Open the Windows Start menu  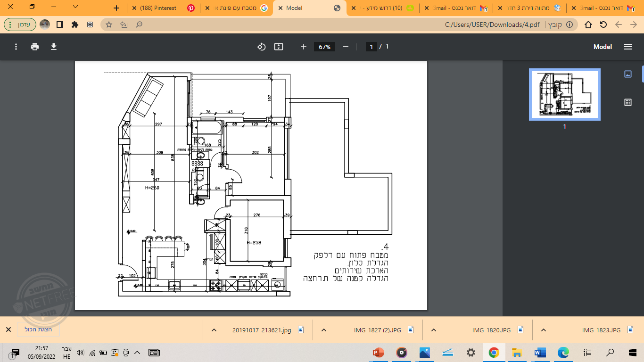pyautogui.click(x=633, y=353)
